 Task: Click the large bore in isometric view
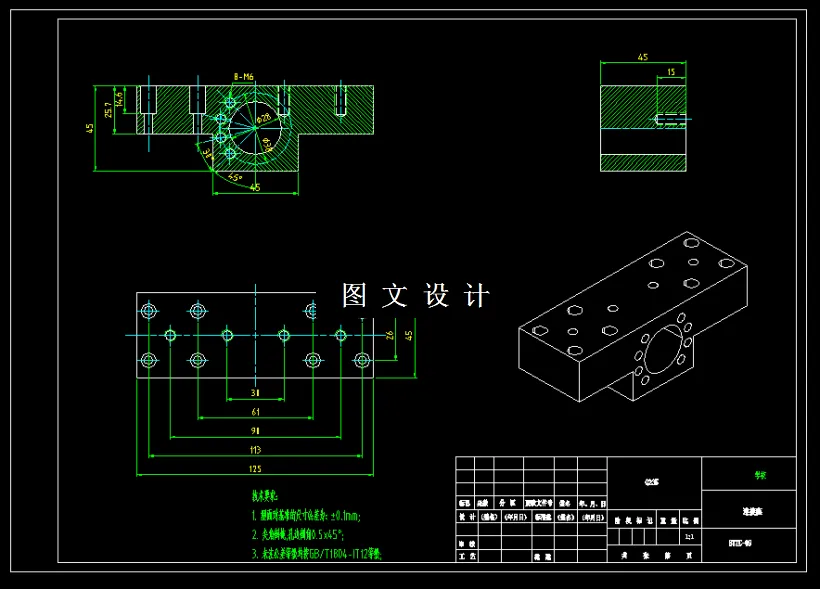[x=663, y=349]
